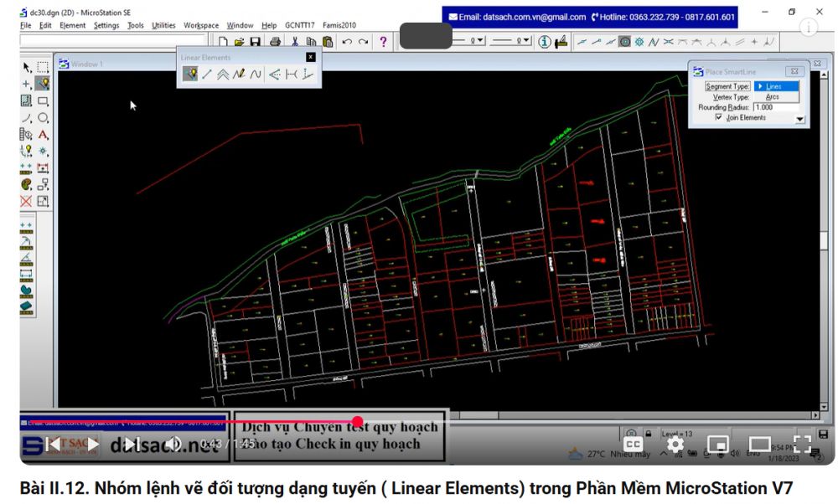Choose the Place Multi-line tool
Image resolution: width=838 pixels, height=504 pixels.
(223, 74)
